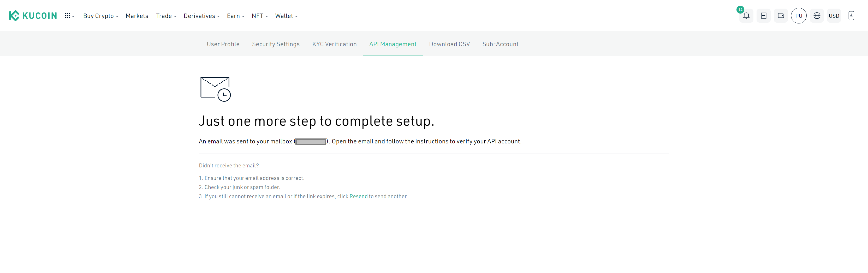The height and width of the screenshot is (273, 868).
Task: Switch to the KYC Verification tab
Action: pyautogui.click(x=334, y=44)
